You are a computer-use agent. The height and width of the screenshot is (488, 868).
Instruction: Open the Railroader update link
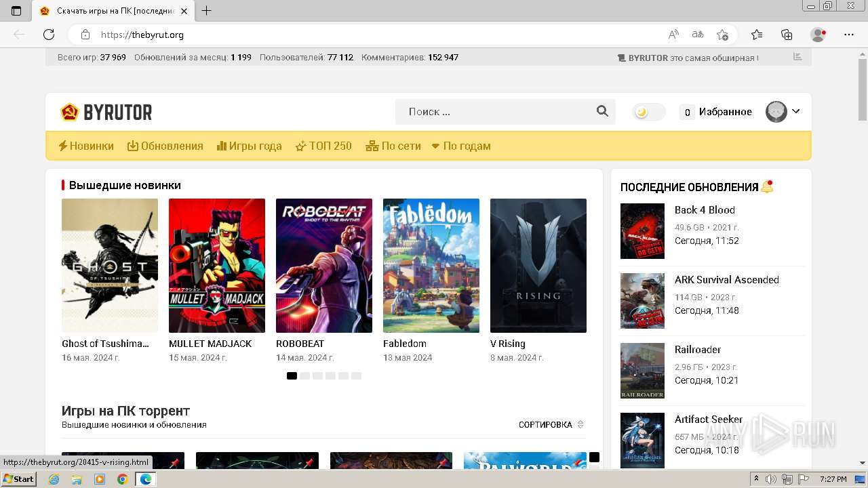pos(698,350)
